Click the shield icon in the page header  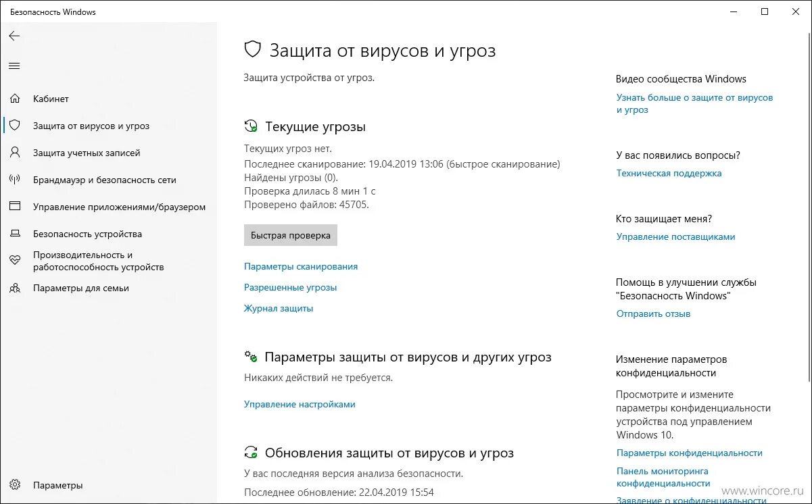[x=252, y=49]
